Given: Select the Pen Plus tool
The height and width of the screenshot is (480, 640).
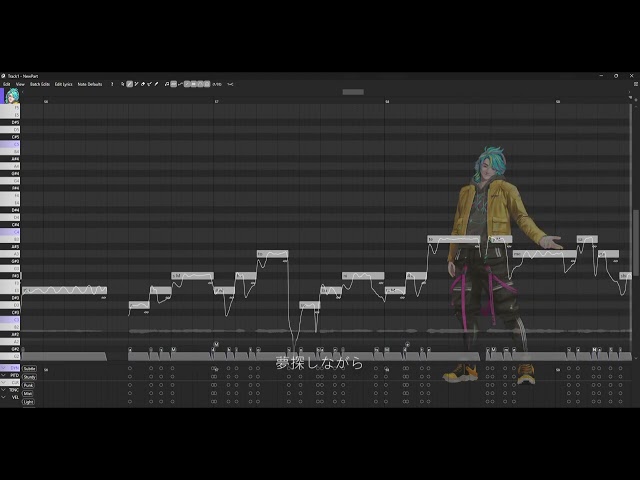Looking at the screenshot, I should (x=136, y=84).
